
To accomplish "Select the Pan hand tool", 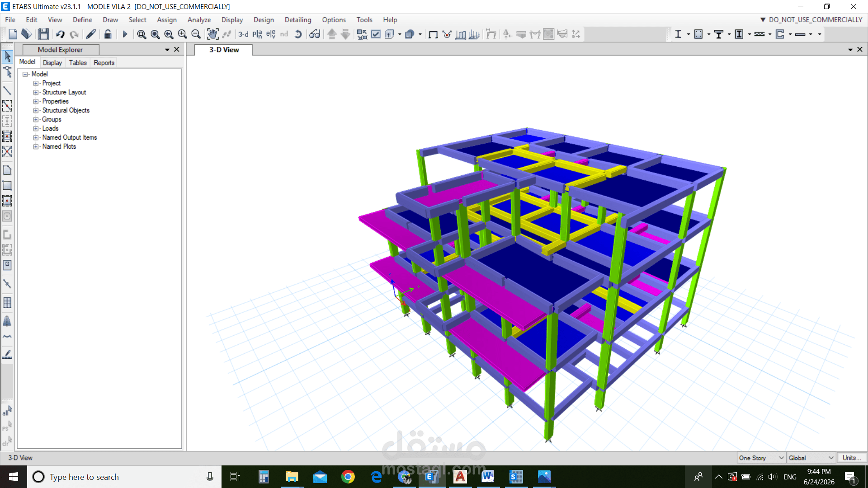I will pos(212,34).
